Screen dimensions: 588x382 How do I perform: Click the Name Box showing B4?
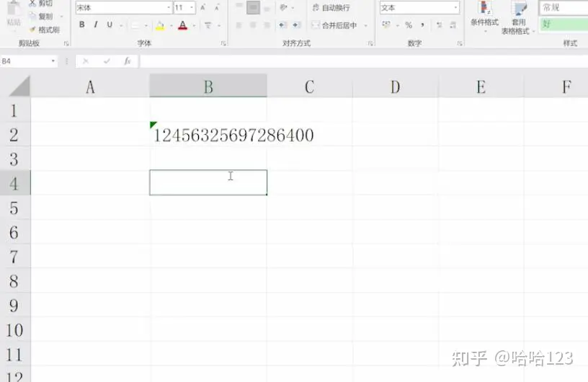[25, 61]
